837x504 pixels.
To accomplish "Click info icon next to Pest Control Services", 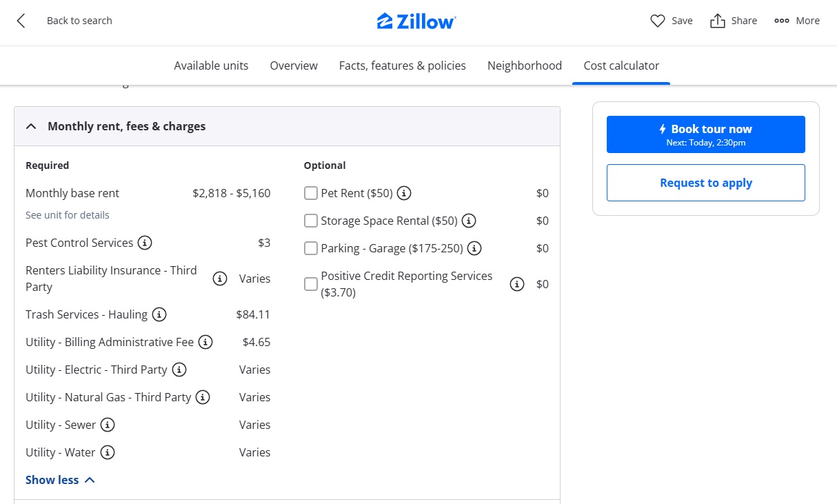I will tap(145, 243).
